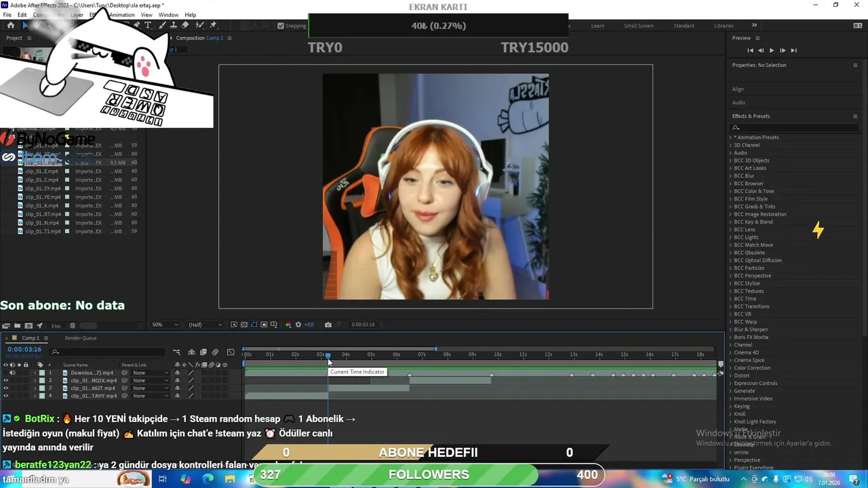Click the Effects & Presets search field
The width and height of the screenshot is (868, 488).
(793, 127)
